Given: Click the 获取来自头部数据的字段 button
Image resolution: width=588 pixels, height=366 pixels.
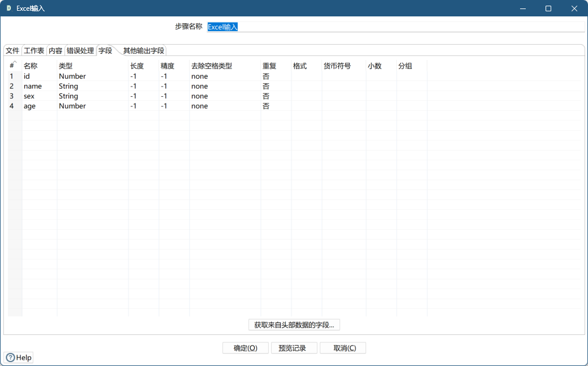Looking at the screenshot, I should (x=294, y=325).
